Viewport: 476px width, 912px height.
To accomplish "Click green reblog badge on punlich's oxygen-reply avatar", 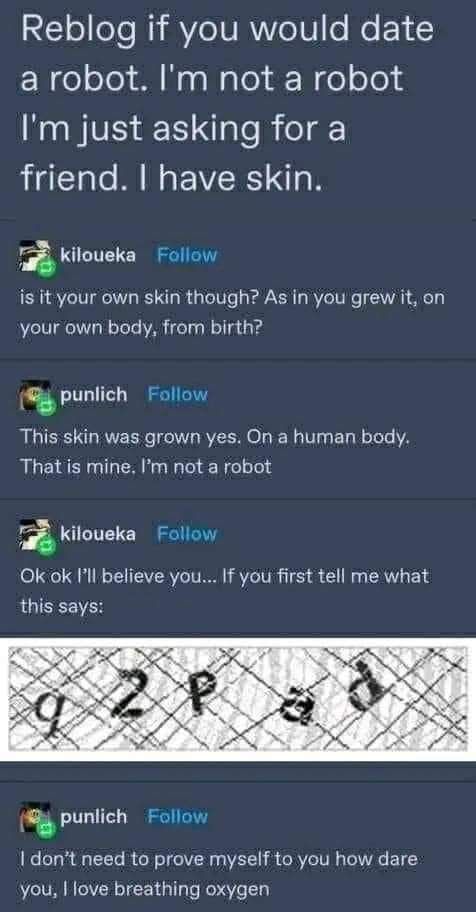I will (47, 828).
